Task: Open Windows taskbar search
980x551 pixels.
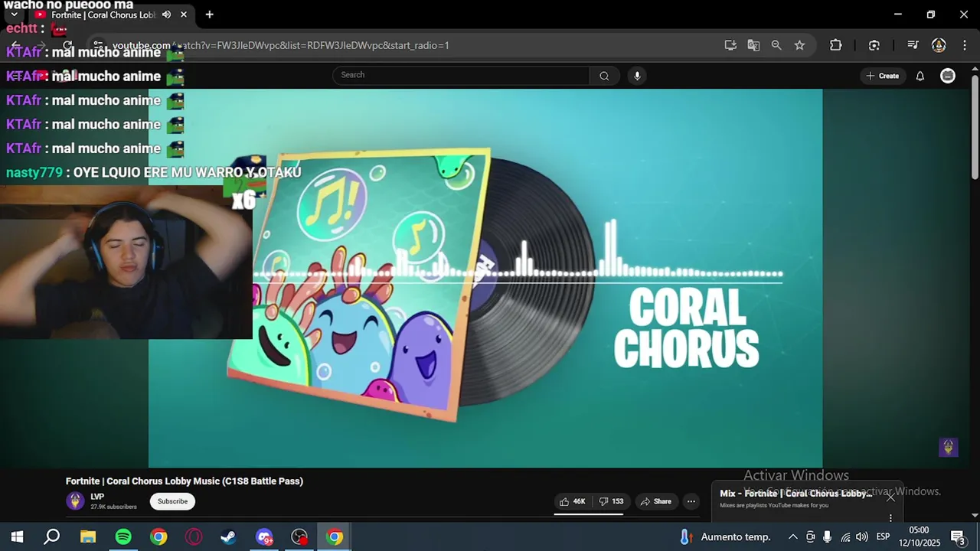Action: [52, 537]
